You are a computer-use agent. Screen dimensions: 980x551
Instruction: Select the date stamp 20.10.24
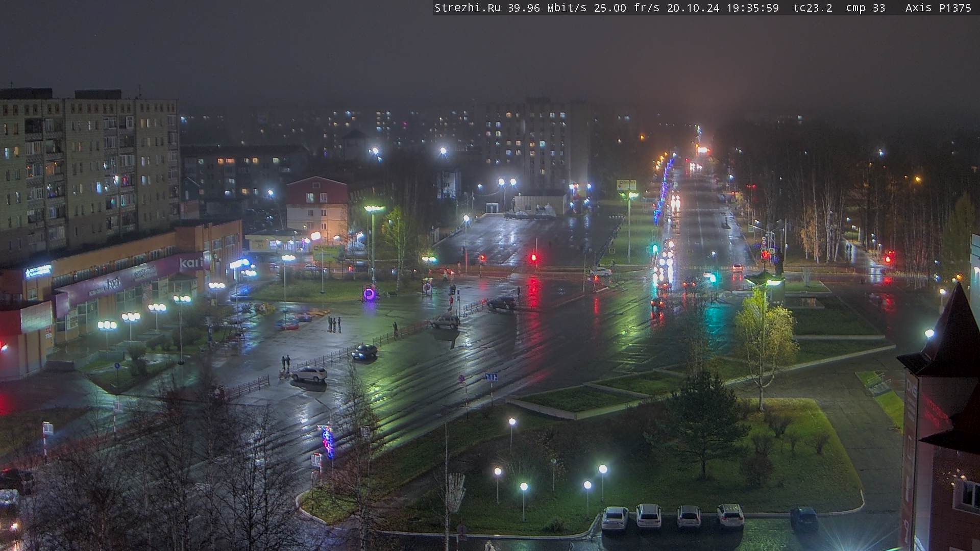(x=693, y=8)
